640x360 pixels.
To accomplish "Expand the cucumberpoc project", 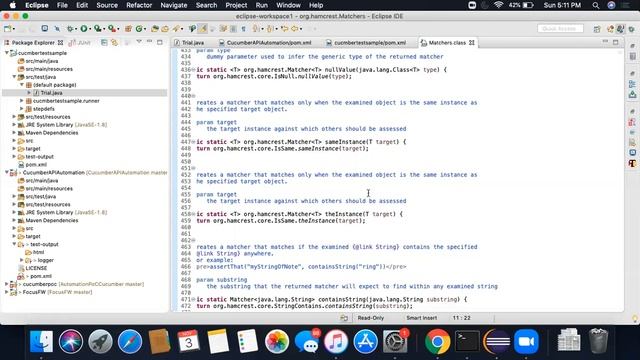I will point(7,284).
